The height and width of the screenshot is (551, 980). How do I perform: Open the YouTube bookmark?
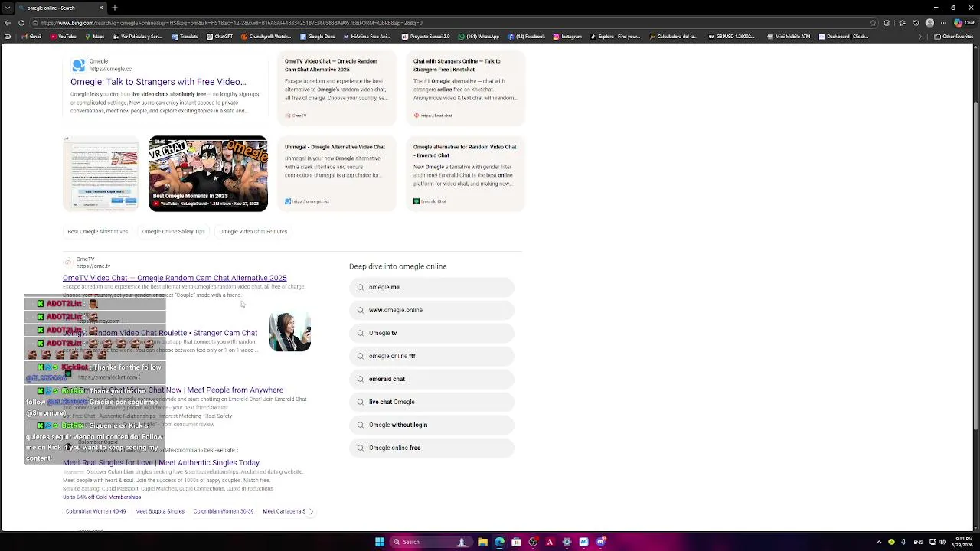click(63, 37)
